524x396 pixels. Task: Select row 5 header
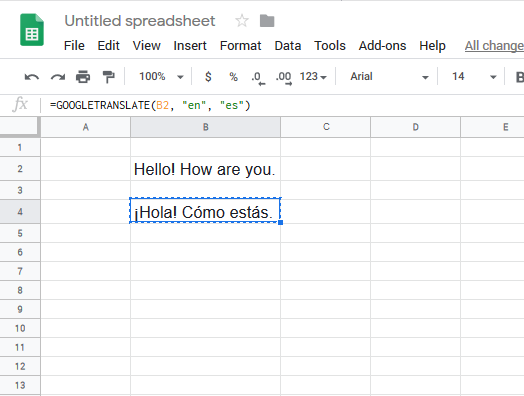(20, 233)
